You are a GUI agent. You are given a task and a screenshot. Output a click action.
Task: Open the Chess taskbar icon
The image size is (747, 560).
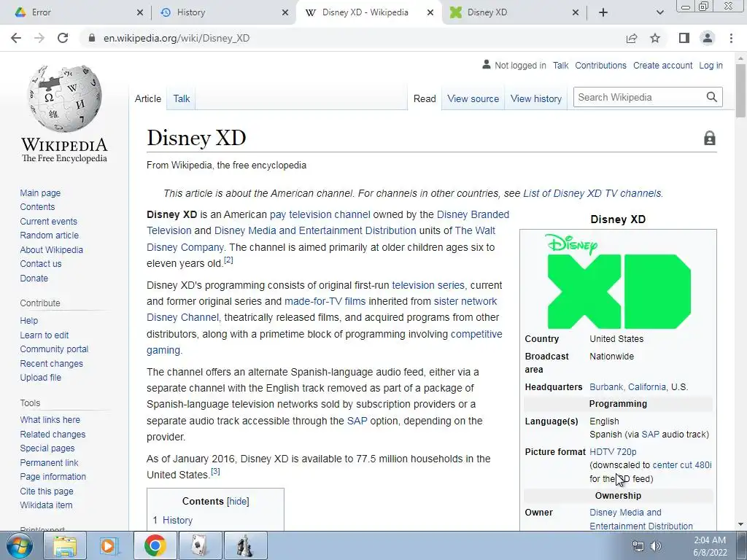(245, 545)
